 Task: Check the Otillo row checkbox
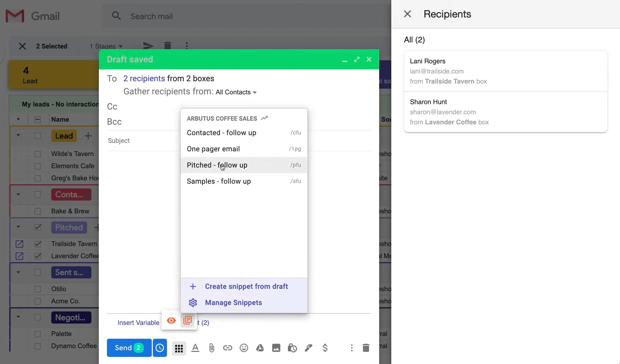(x=38, y=289)
